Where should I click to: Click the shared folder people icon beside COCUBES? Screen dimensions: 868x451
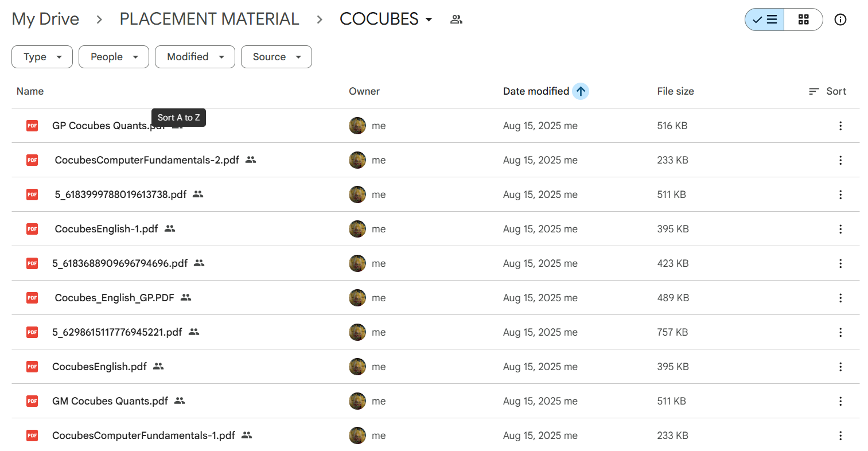point(456,20)
